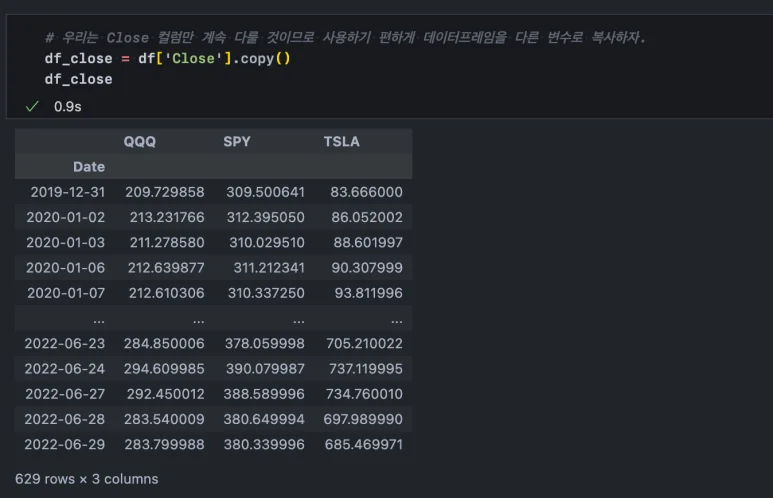Click the 0.9s execution time label
This screenshot has height=498, width=773.
68,106
